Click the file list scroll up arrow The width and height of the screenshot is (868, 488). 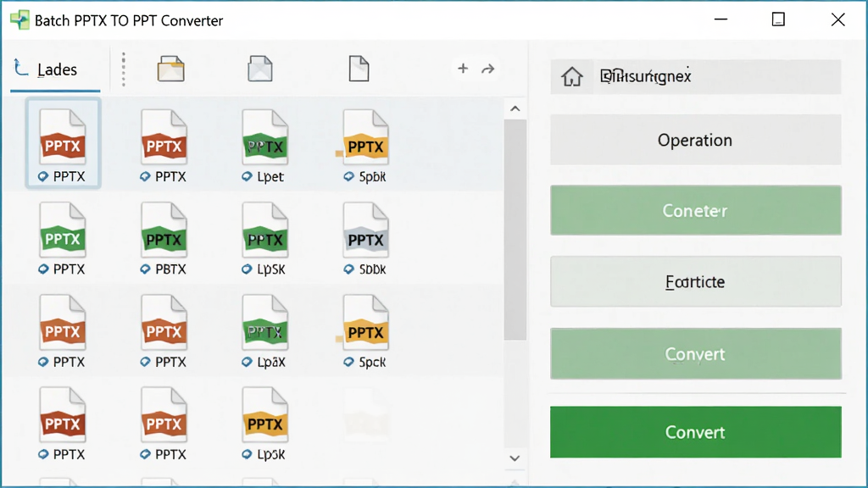(515, 108)
